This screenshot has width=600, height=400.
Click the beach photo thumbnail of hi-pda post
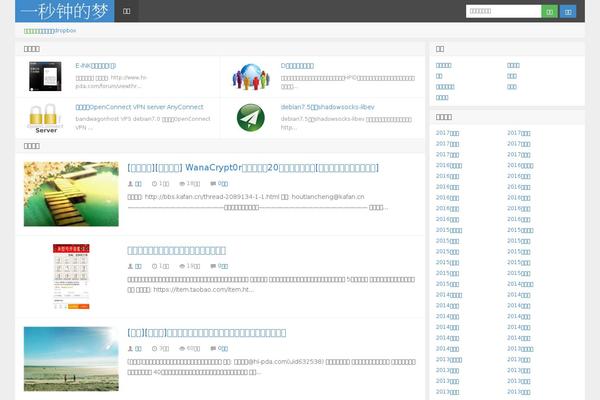coord(71,359)
